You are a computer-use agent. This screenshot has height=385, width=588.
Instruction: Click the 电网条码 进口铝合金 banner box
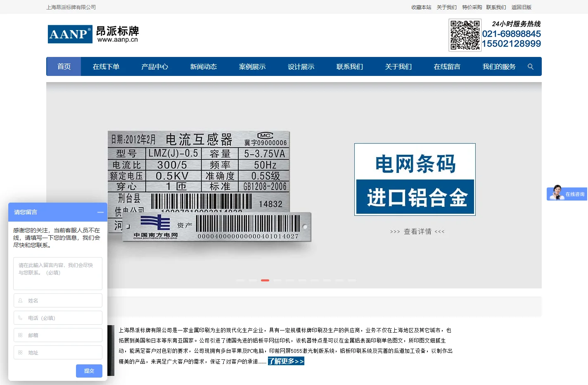pyautogui.click(x=415, y=180)
